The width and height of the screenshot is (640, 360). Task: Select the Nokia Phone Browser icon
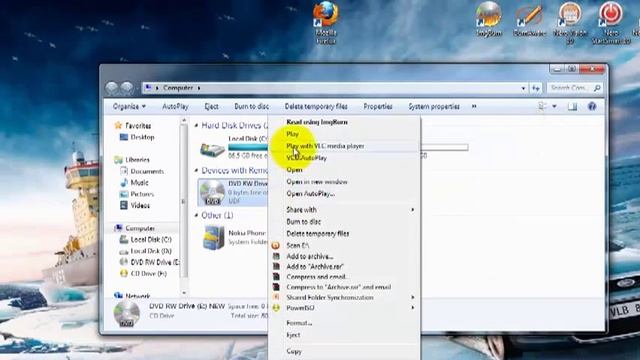(x=213, y=237)
